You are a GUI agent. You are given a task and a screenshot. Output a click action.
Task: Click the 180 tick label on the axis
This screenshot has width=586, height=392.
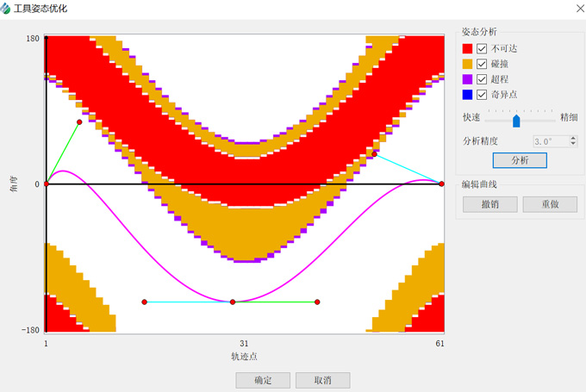(x=33, y=39)
